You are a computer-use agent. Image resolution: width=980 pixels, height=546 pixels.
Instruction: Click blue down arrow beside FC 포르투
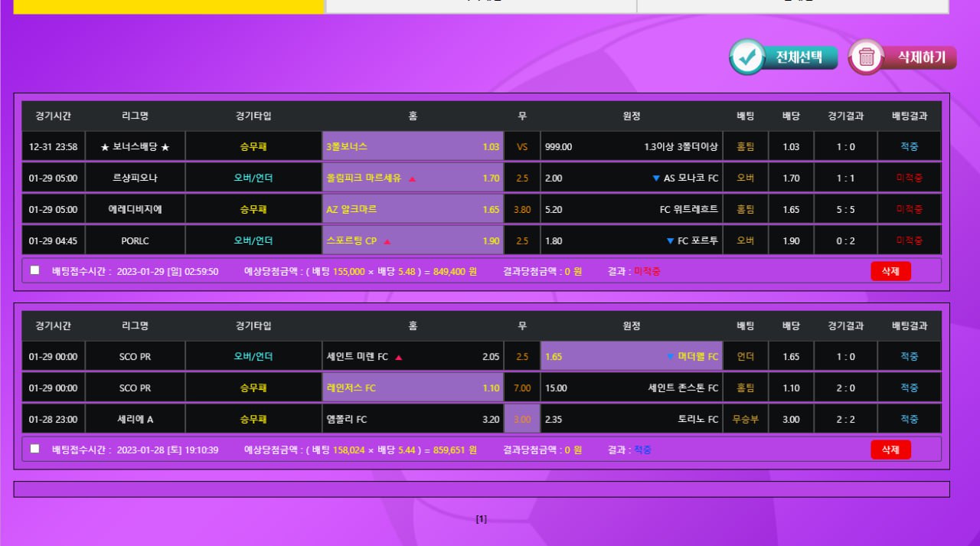click(x=670, y=241)
